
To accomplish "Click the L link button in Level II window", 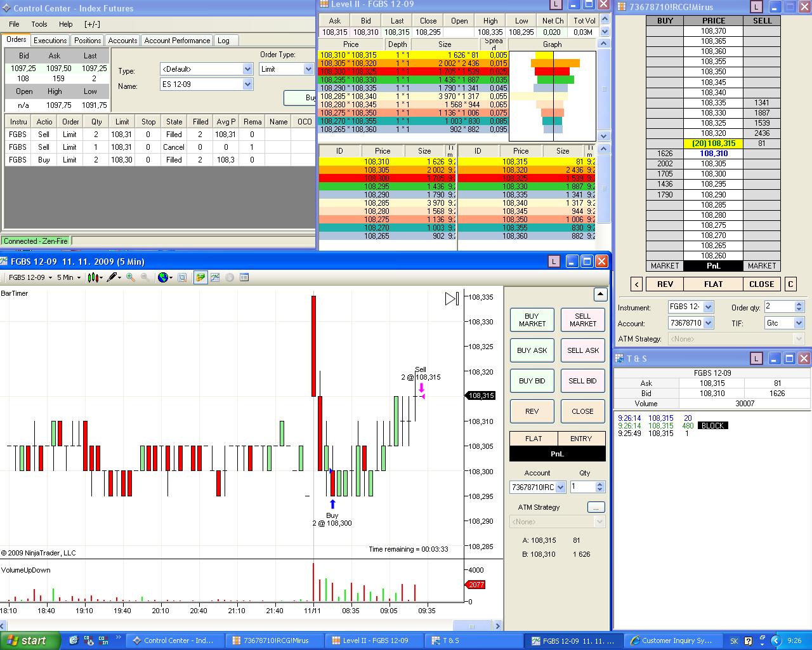I will (x=556, y=4).
